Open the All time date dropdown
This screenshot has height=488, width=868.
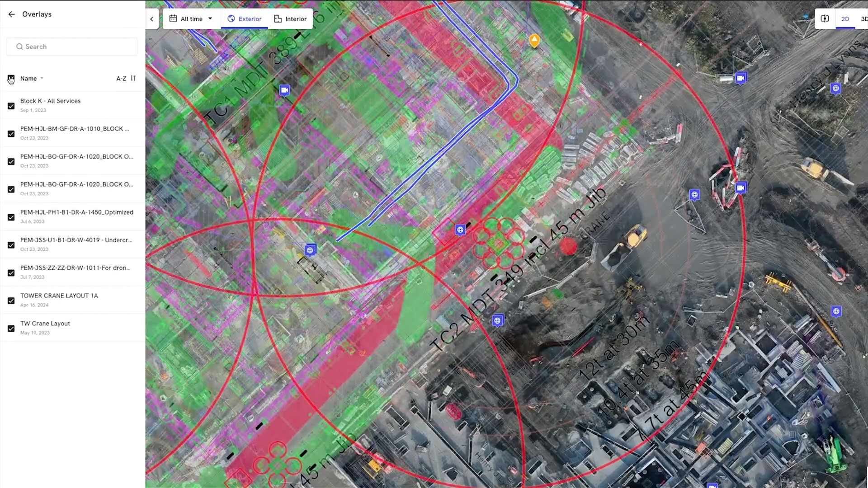coord(191,19)
